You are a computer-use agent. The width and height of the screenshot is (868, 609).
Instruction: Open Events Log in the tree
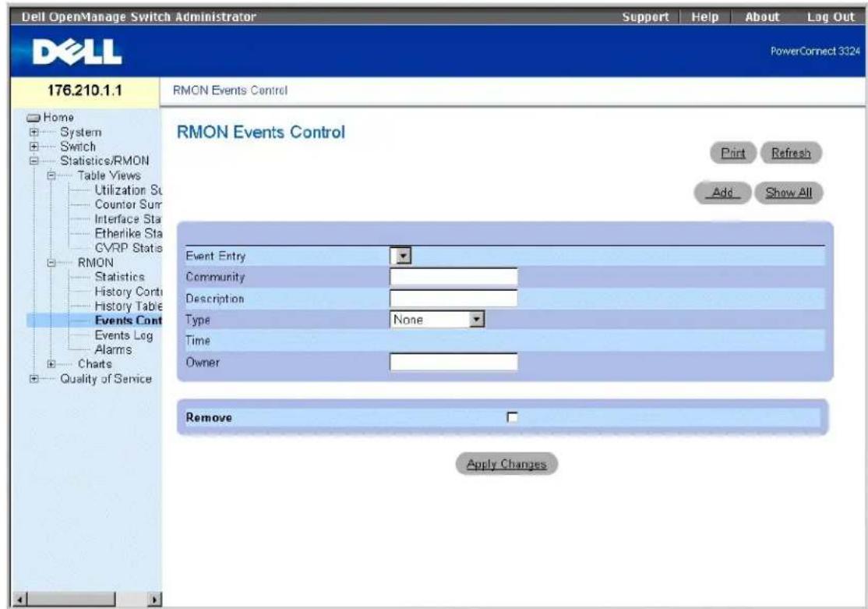pos(123,335)
